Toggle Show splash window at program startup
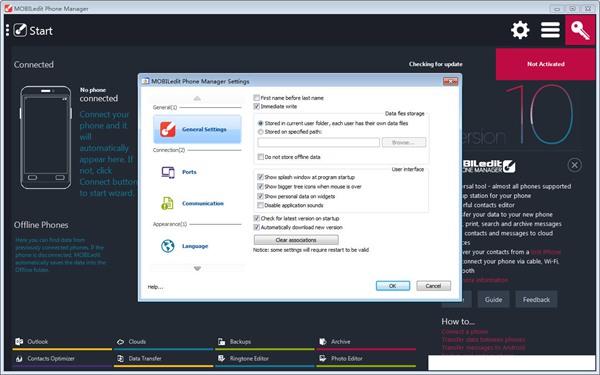This screenshot has height=375, width=600. [261, 177]
